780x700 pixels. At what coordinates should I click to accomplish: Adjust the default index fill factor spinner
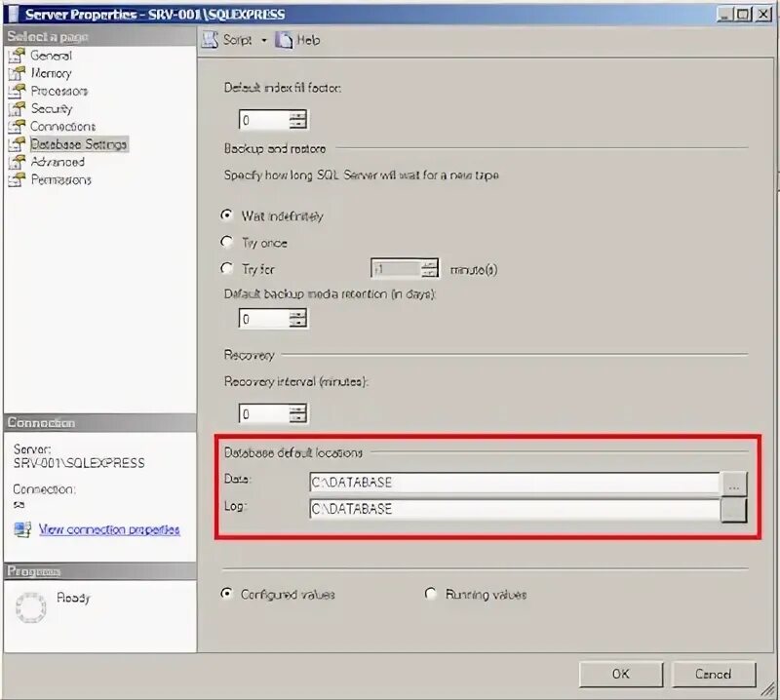[298, 120]
